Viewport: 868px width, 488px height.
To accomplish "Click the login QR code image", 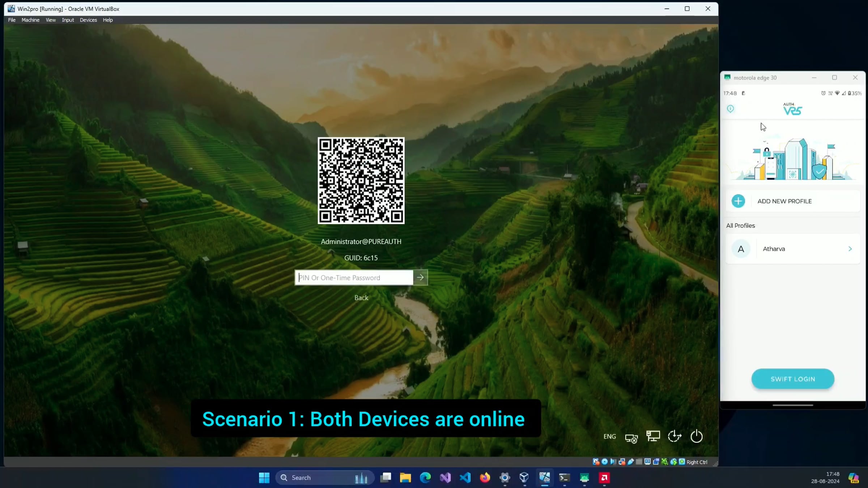I will (x=361, y=180).
